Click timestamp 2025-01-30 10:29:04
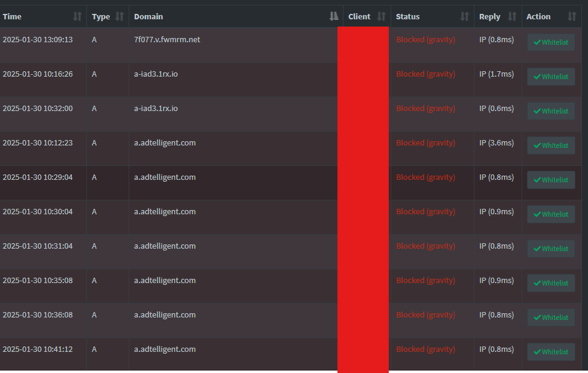 pyautogui.click(x=37, y=177)
